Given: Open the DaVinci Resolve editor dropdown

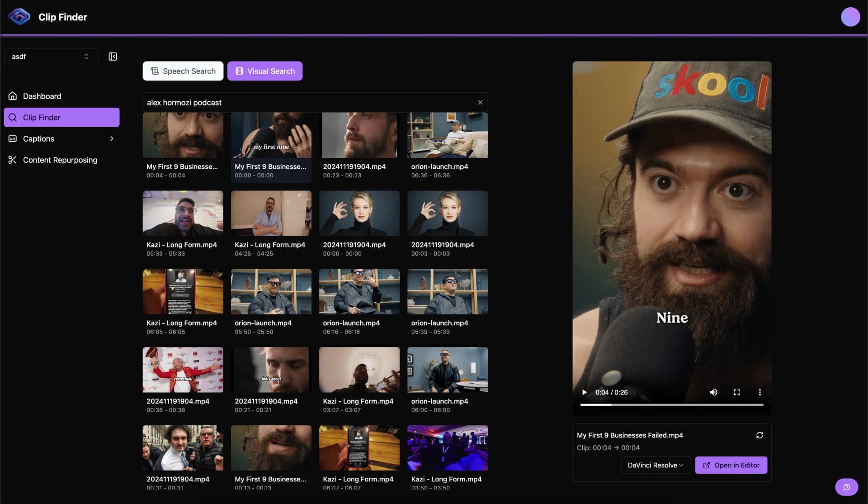Looking at the screenshot, I should tap(656, 465).
